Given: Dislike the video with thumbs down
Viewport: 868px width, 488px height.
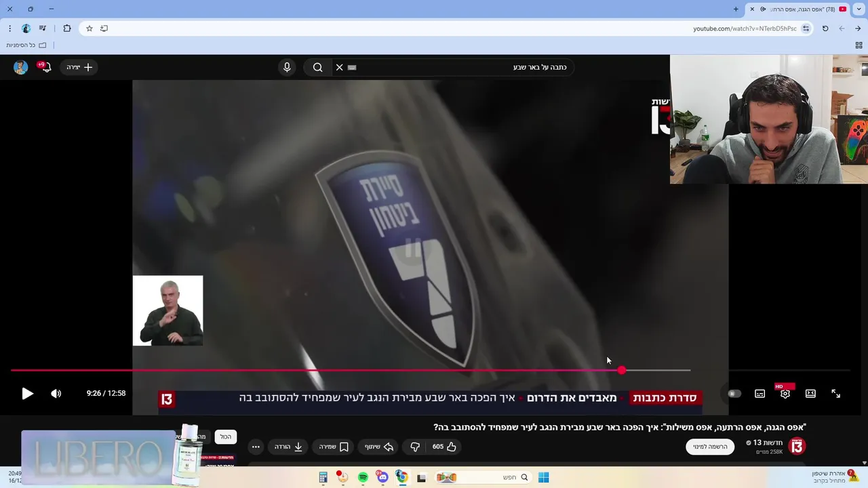Looking at the screenshot, I should click(415, 447).
